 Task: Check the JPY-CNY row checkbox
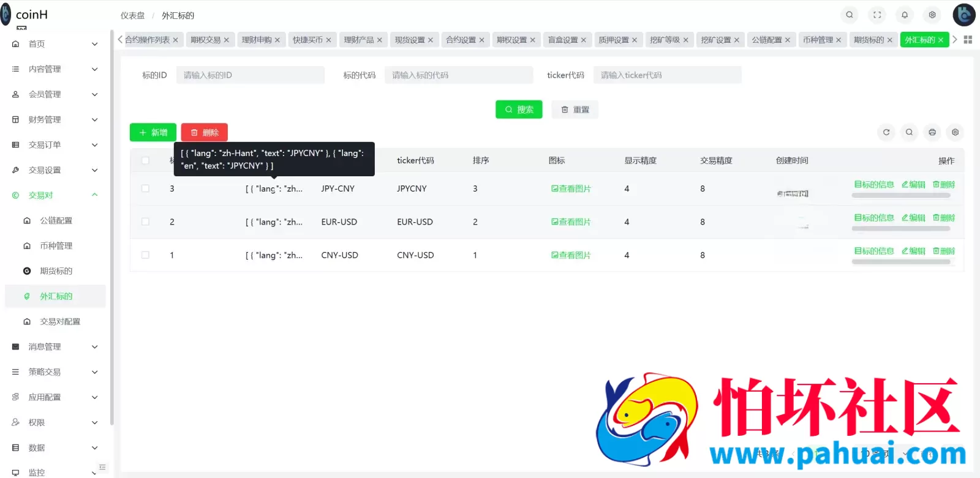click(x=145, y=189)
